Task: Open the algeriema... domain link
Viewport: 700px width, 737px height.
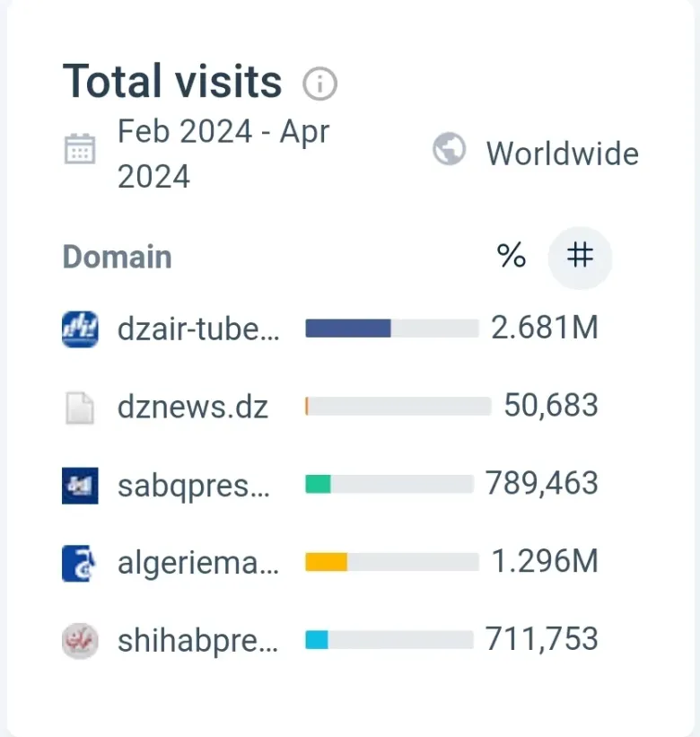Action: point(198,563)
